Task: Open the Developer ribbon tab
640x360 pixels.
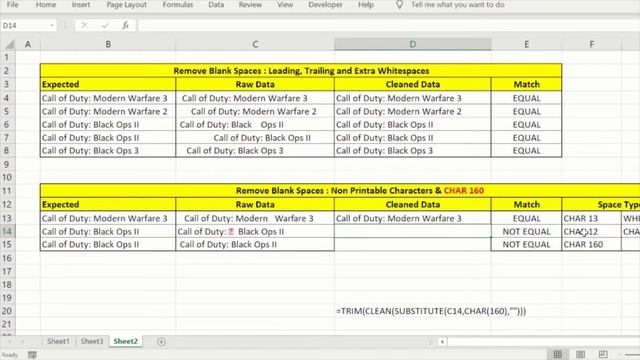Action: point(325,5)
